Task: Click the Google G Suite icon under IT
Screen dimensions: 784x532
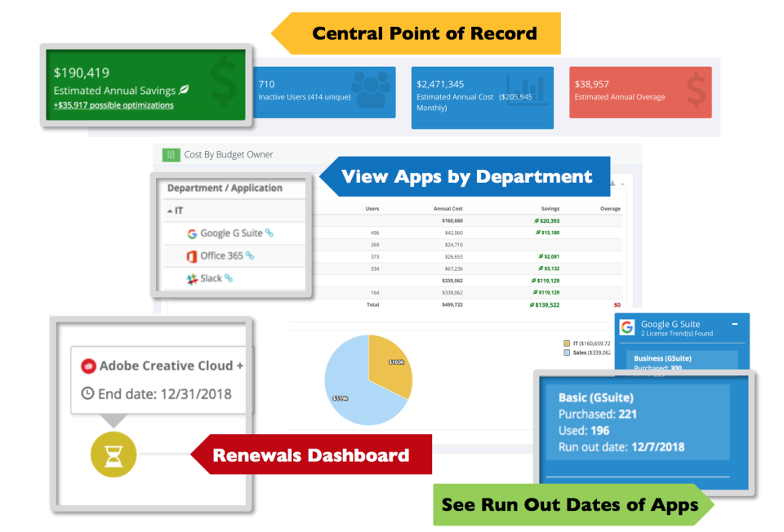Action: pos(192,233)
